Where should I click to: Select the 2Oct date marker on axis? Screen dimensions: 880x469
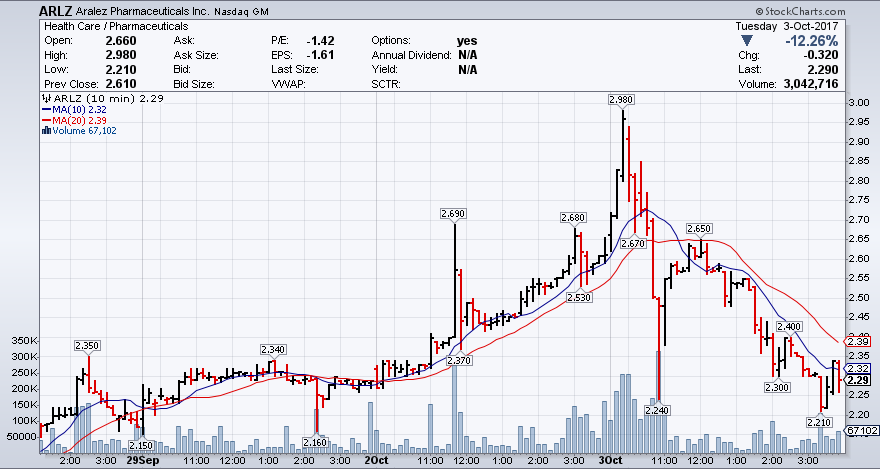tap(376, 461)
